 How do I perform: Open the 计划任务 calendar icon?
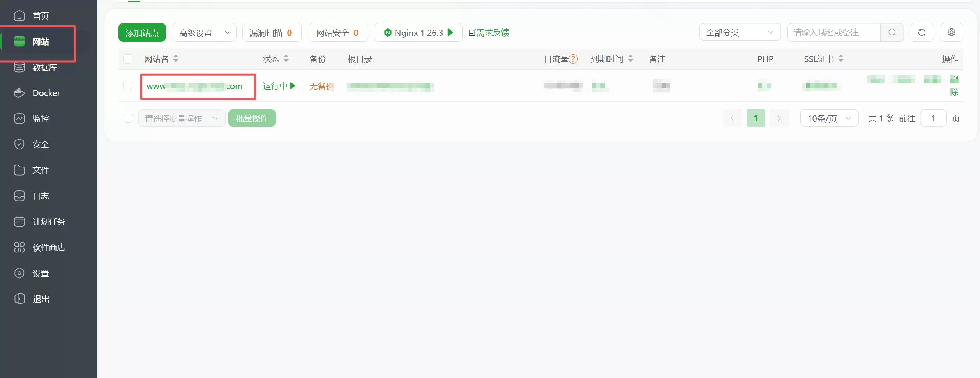[19, 222]
